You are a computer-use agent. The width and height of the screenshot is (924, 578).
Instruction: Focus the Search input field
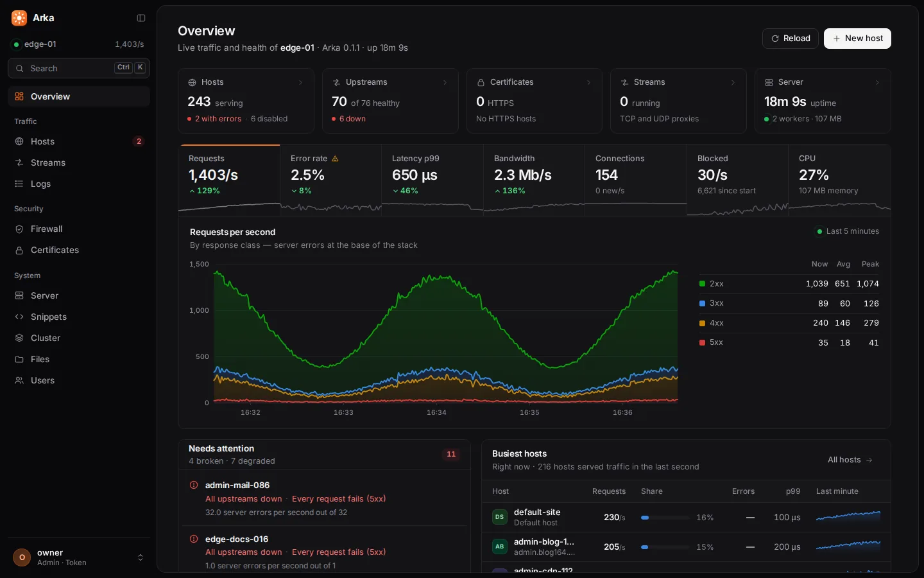[x=79, y=68]
